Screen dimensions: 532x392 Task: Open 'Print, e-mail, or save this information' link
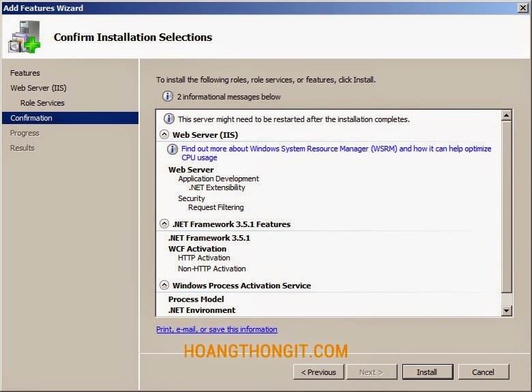coord(217,329)
